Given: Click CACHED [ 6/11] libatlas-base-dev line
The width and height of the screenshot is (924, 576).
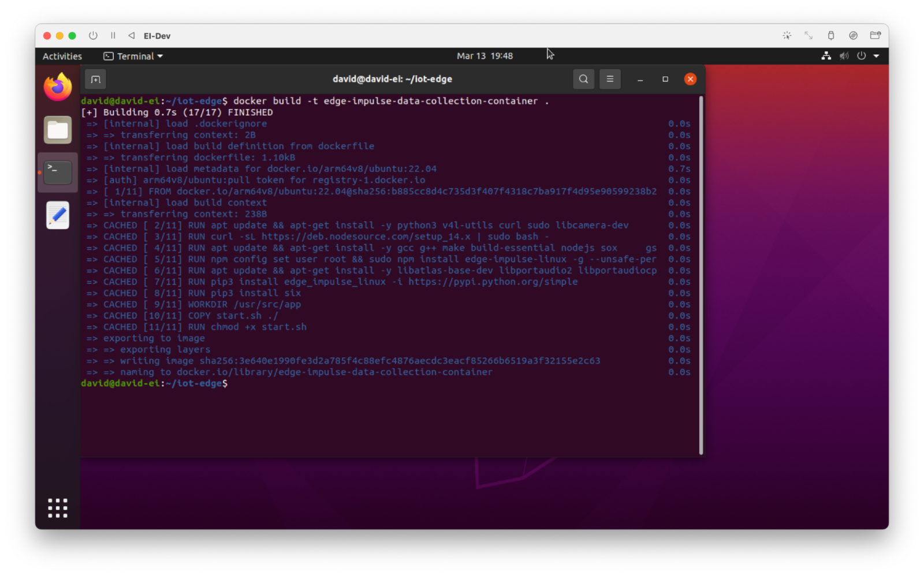Looking at the screenshot, I should pos(371,270).
